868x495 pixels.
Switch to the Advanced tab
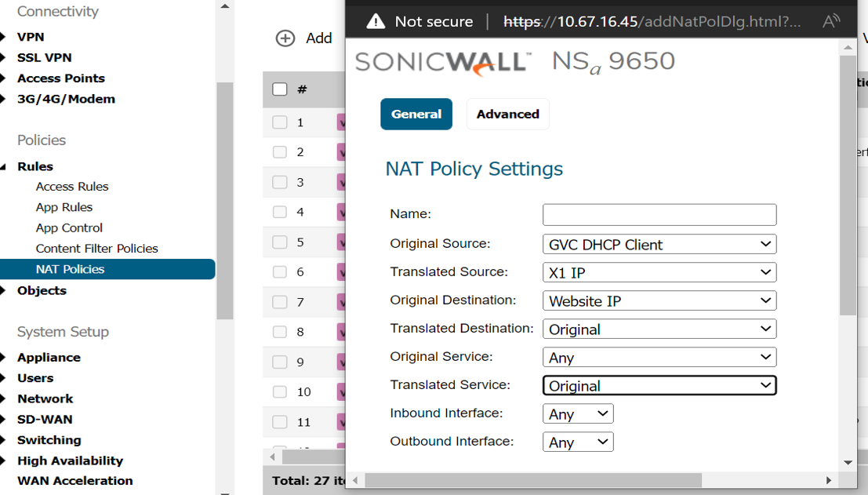coord(507,114)
